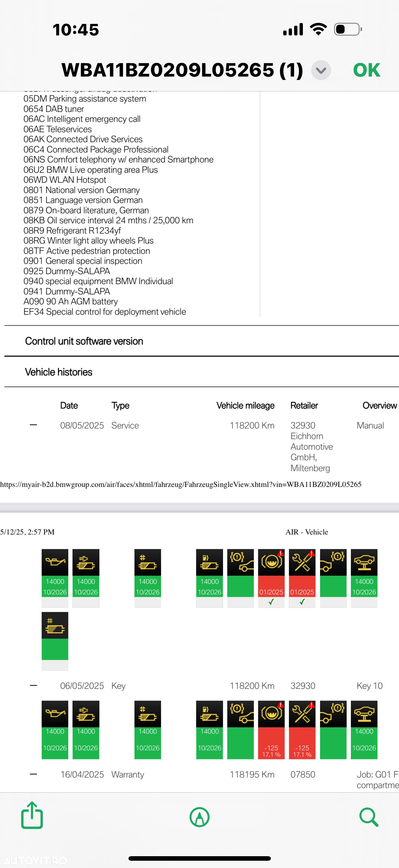Select option 08RG Winter light alloy wheels Plus

coord(89,241)
